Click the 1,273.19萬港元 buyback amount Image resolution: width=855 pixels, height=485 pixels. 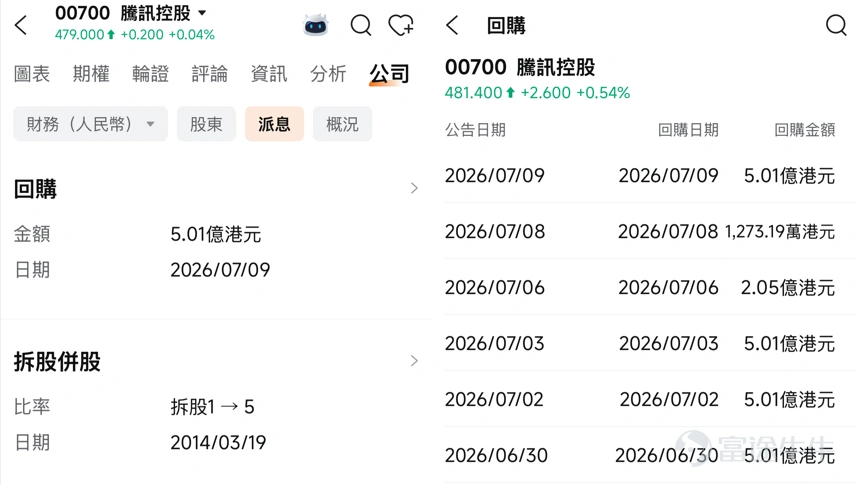tap(780, 232)
